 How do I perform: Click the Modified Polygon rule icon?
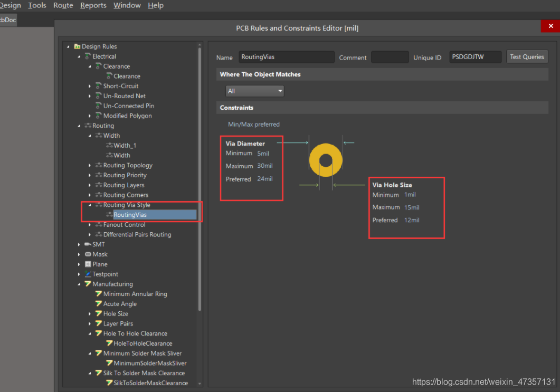pyautogui.click(x=99, y=116)
